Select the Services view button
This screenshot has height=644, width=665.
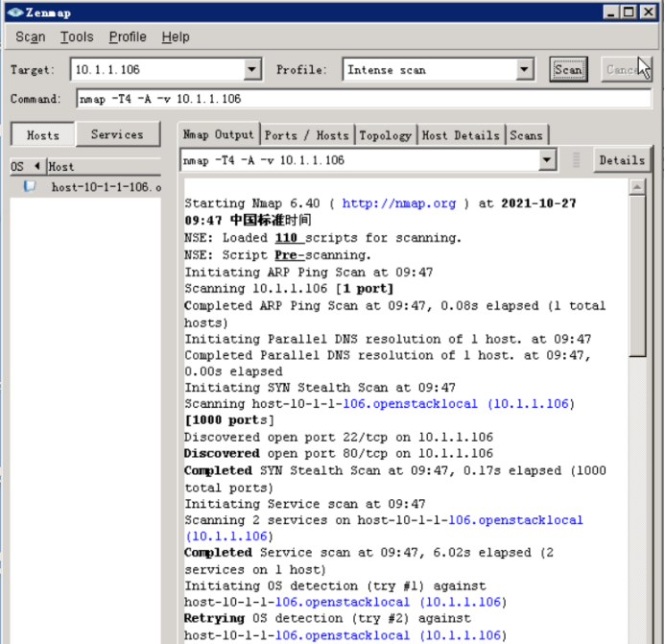[117, 134]
